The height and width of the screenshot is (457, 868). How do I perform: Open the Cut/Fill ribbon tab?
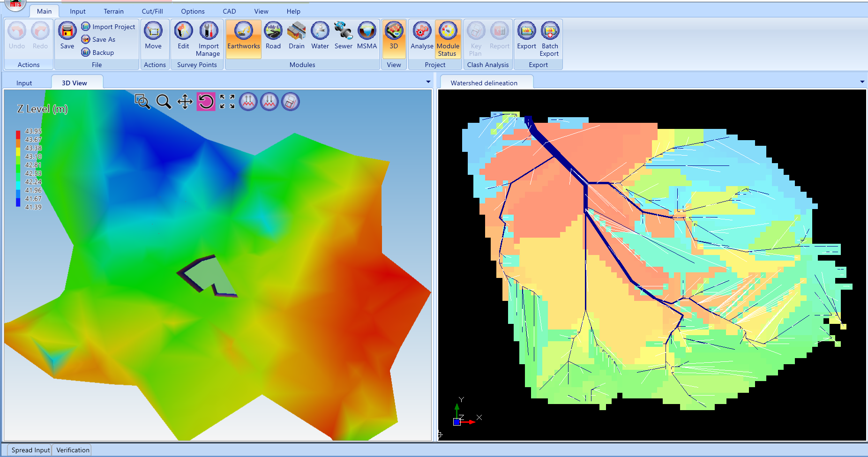click(152, 11)
